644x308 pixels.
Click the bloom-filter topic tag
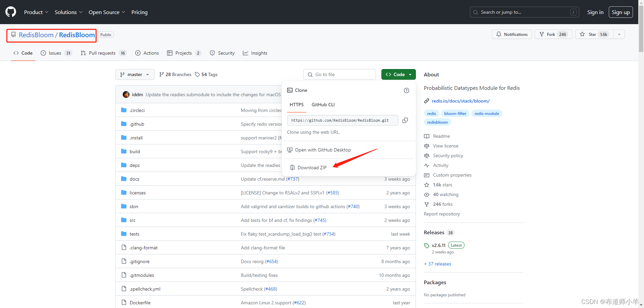(455, 114)
